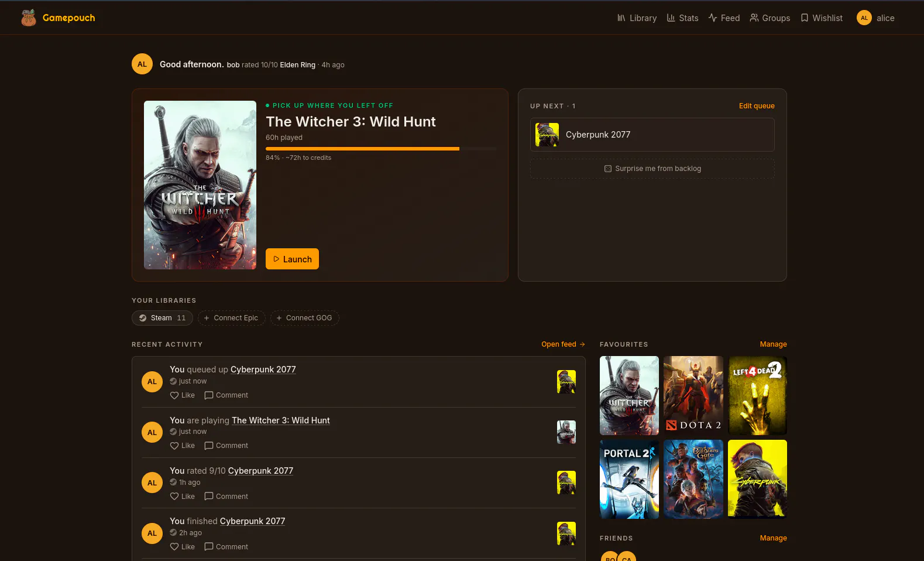Open Cyberpunk 2077 link in queued up entry
Screen dimensions: 924x561
[263, 370]
